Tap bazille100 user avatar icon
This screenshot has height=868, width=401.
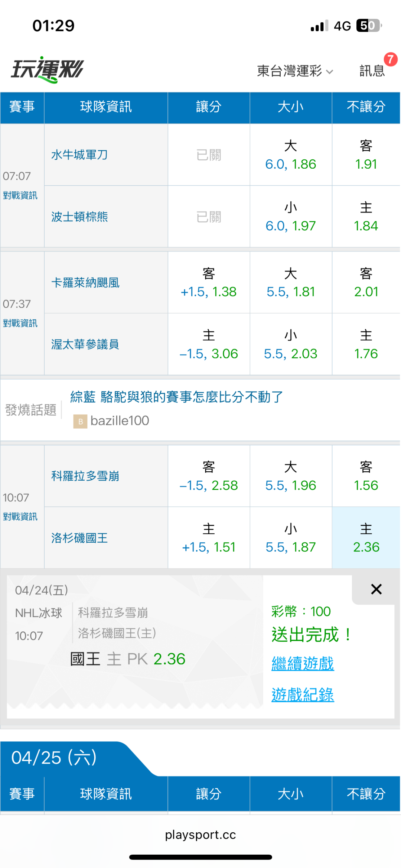coord(80,421)
